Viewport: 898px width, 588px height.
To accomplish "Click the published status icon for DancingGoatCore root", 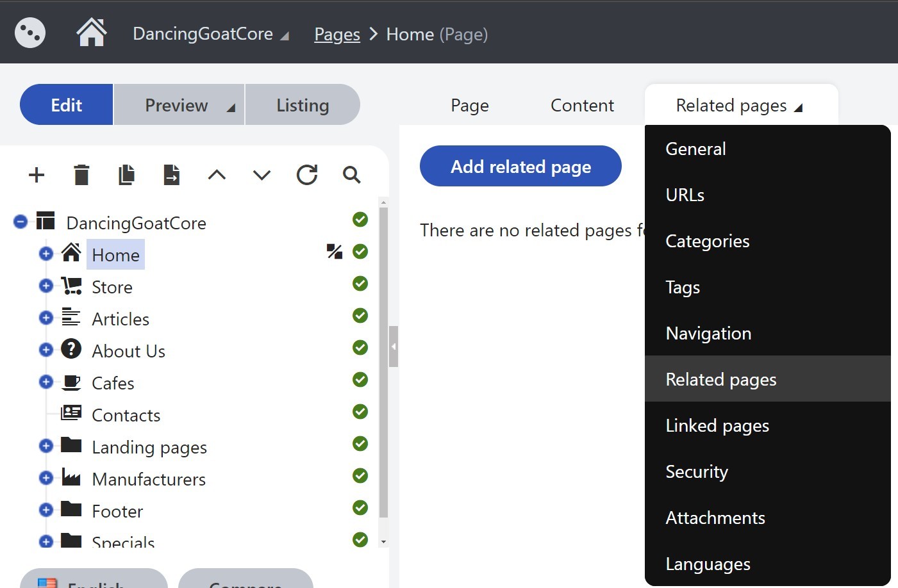I will pos(360,220).
